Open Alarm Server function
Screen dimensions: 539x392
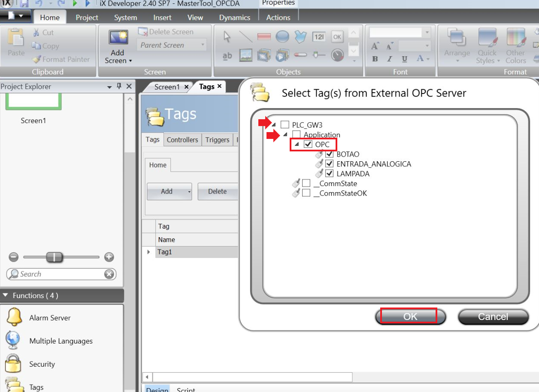click(x=50, y=318)
